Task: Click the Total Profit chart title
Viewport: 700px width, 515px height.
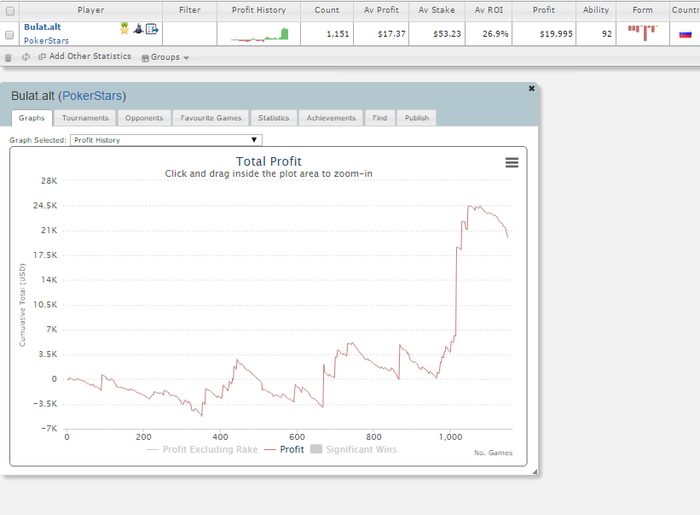Action: (x=269, y=162)
